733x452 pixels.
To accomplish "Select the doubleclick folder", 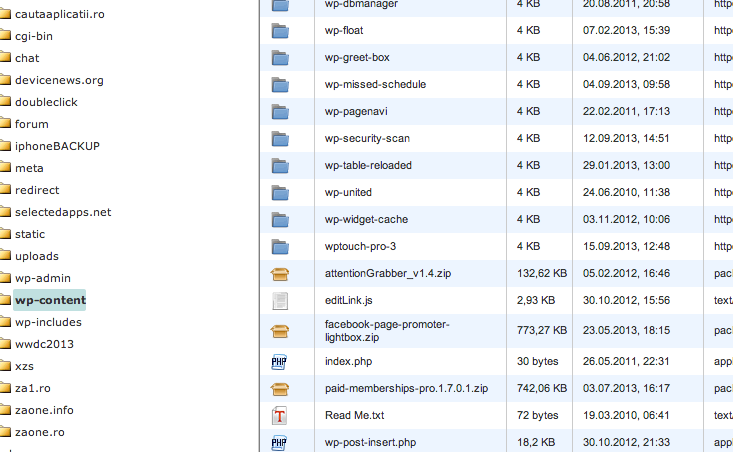I will tap(46, 102).
